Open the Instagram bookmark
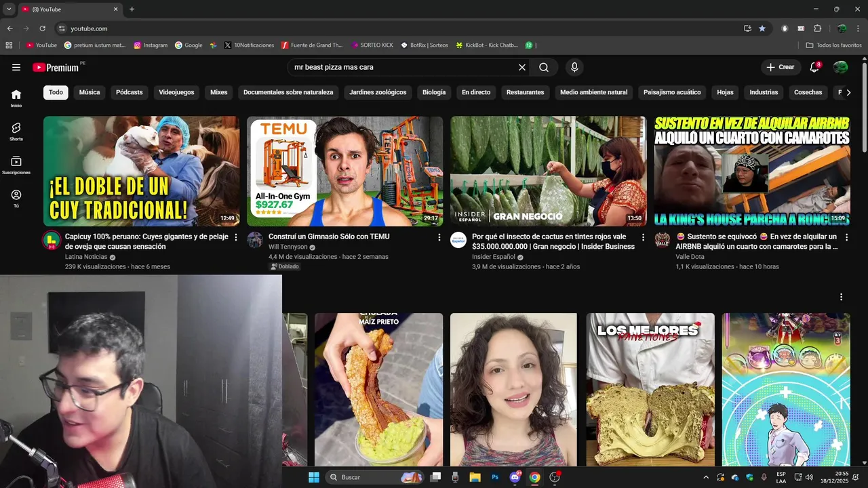 click(x=151, y=45)
